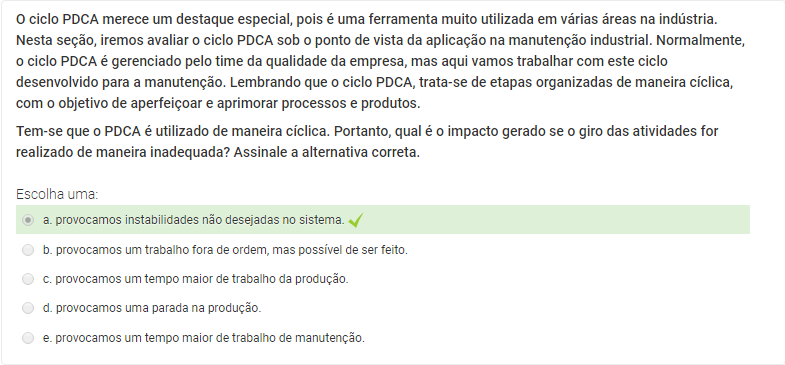Select radio button for option c

tap(28, 279)
